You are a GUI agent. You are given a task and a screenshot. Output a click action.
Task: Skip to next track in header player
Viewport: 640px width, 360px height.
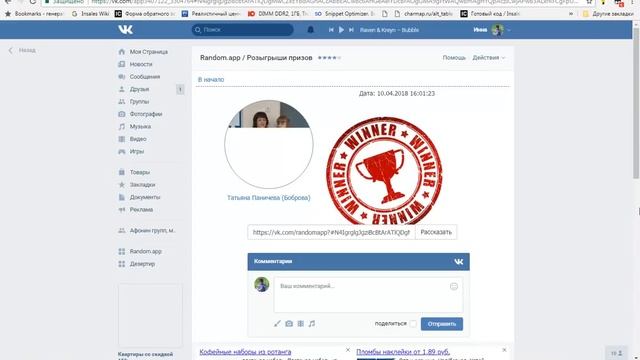(351, 30)
